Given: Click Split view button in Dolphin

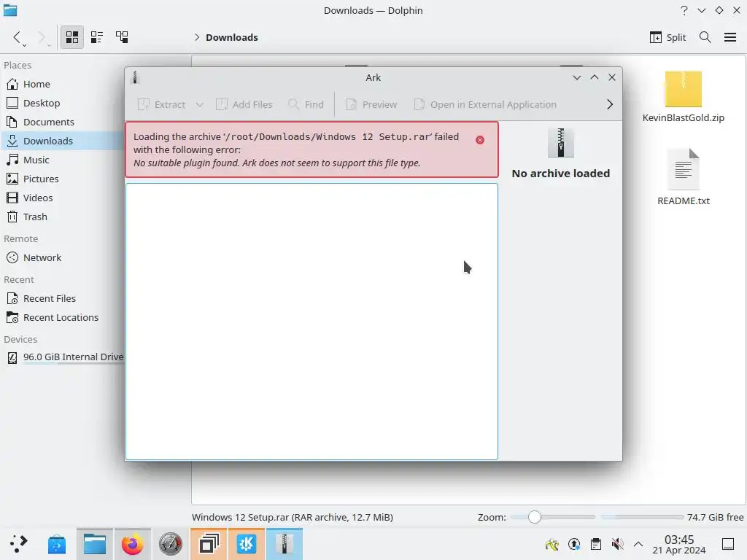Looking at the screenshot, I should (668, 37).
